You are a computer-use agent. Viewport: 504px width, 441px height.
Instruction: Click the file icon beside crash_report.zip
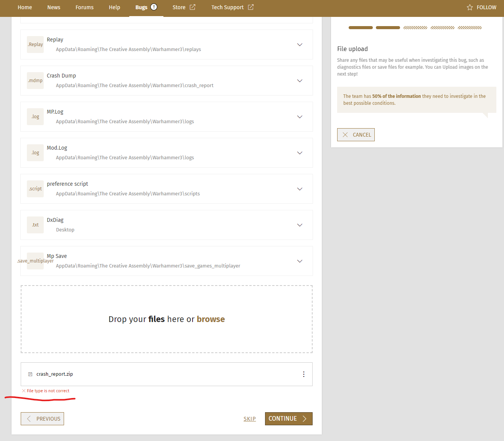[x=30, y=374]
